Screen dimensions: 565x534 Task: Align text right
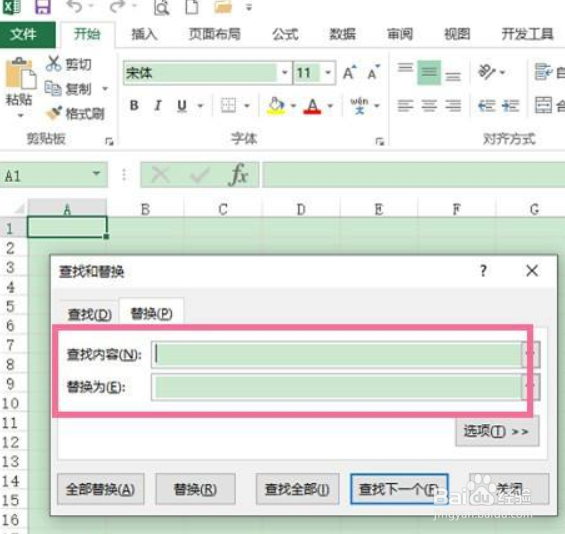453,106
